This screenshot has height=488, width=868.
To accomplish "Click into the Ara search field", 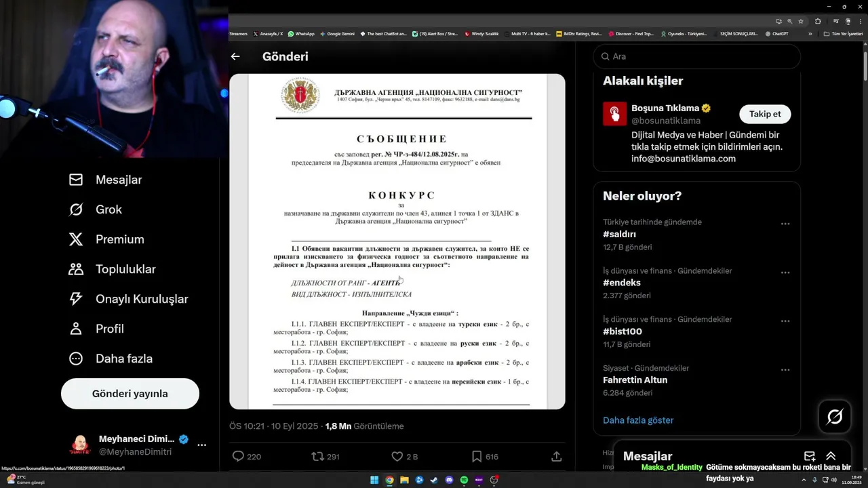I will 696,57.
